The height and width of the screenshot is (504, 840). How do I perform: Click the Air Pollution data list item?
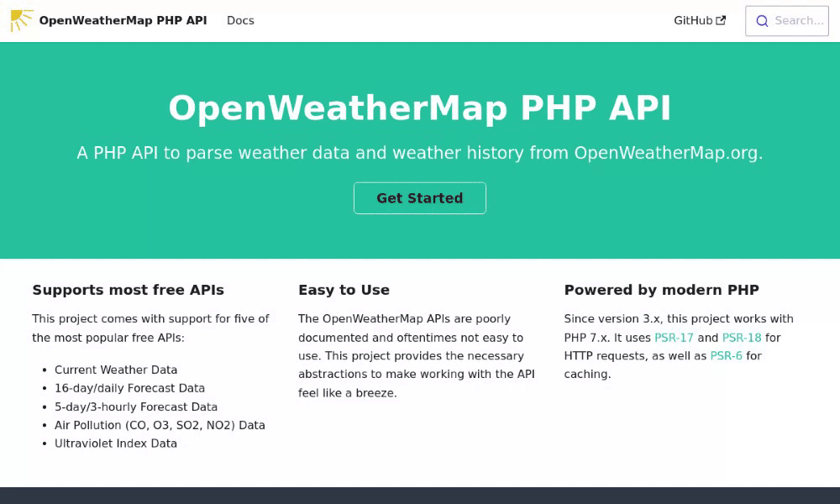click(160, 425)
